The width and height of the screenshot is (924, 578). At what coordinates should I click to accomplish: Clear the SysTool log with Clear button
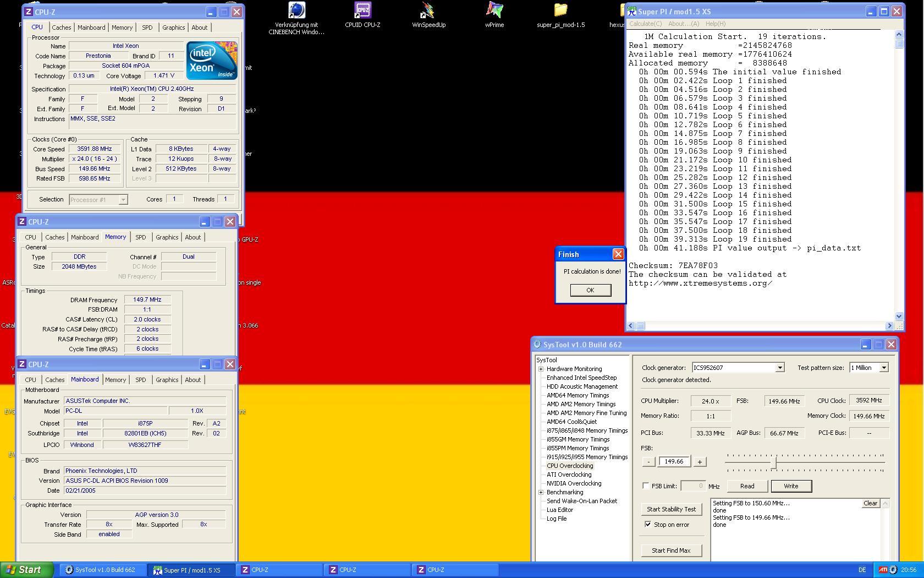click(870, 503)
